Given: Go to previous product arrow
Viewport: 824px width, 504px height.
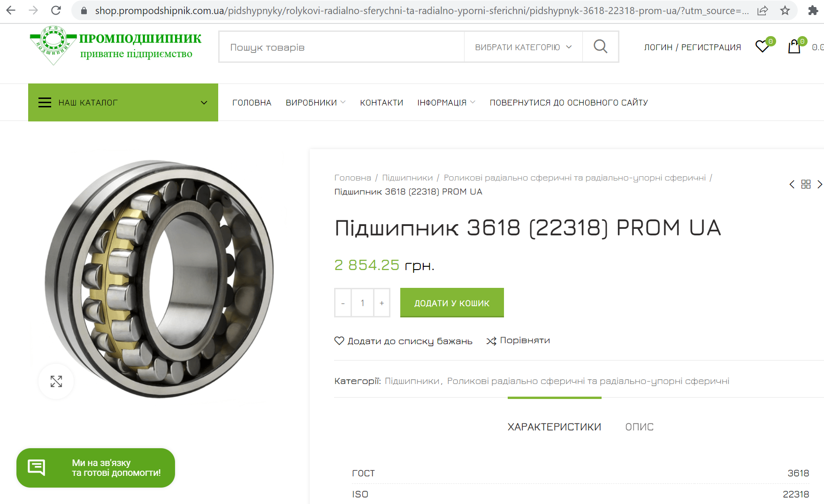Looking at the screenshot, I should (792, 184).
